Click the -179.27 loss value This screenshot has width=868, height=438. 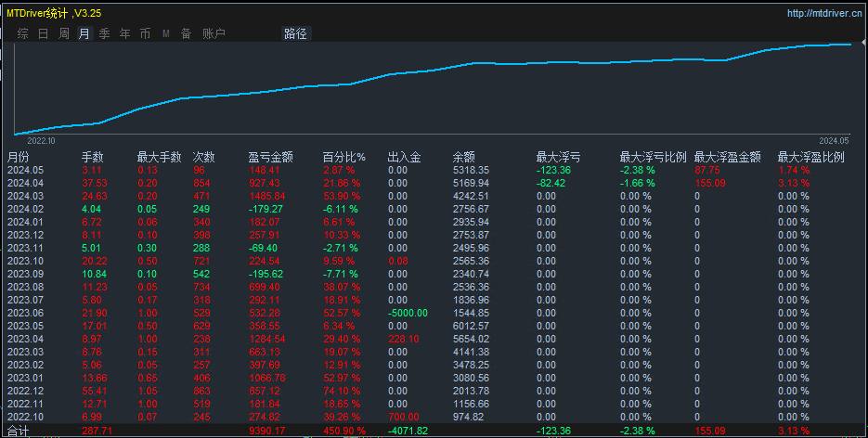point(266,209)
